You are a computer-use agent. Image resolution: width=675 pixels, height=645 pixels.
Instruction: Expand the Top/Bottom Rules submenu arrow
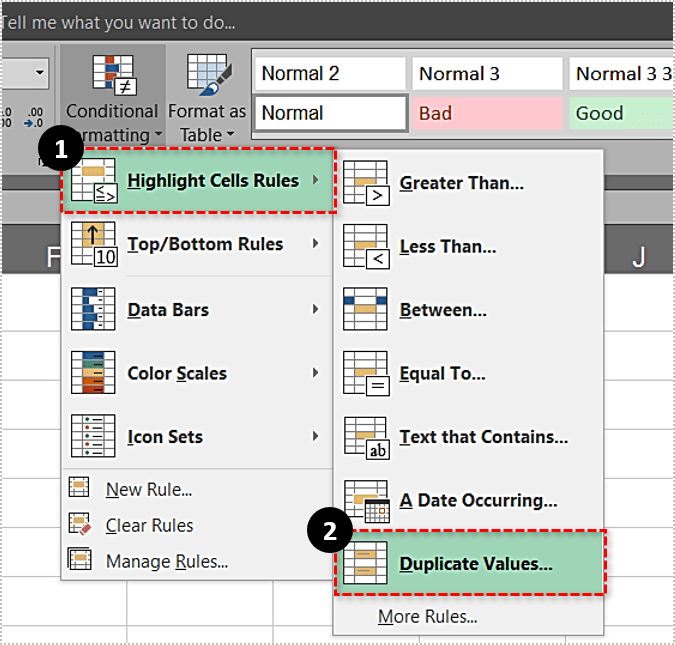coord(315,244)
